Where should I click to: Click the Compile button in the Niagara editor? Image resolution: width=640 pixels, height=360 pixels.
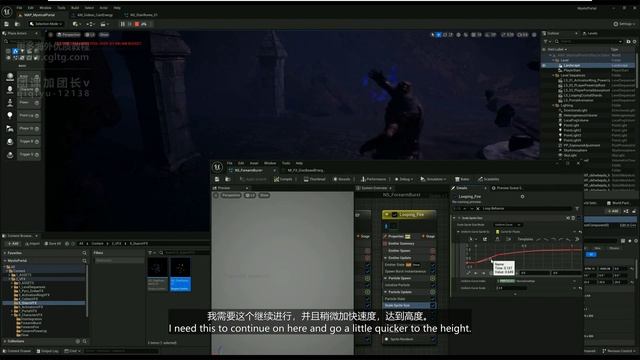pyautogui.click(x=283, y=179)
